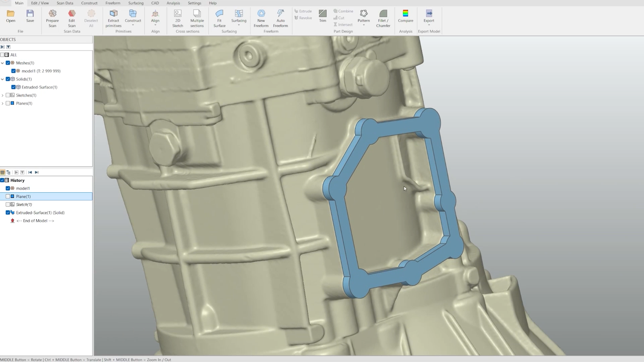Switch to the Surfacing ribbon tab

pyautogui.click(x=136, y=3)
